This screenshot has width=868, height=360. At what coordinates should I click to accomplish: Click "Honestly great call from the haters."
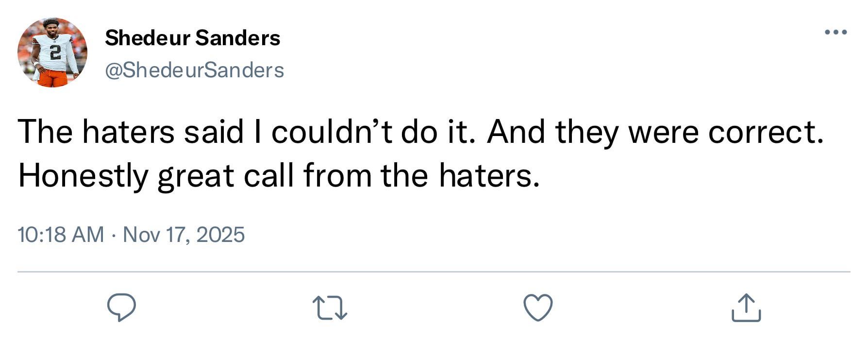[x=279, y=175]
